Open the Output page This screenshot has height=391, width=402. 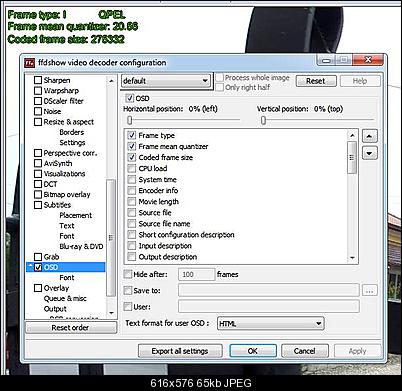click(55, 309)
